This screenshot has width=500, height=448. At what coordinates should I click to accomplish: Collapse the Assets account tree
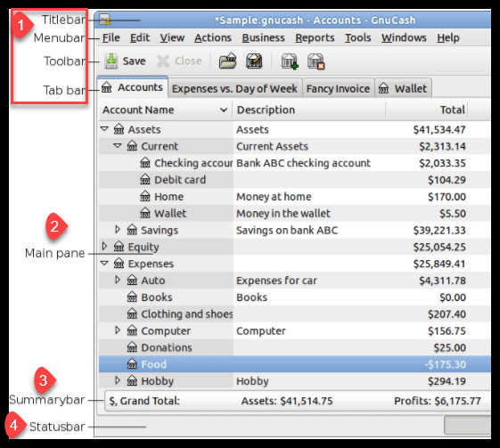[104, 129]
